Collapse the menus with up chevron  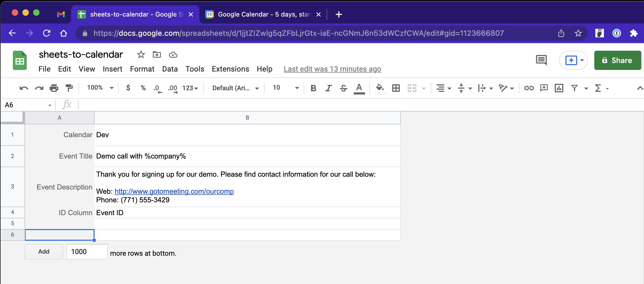[640, 88]
